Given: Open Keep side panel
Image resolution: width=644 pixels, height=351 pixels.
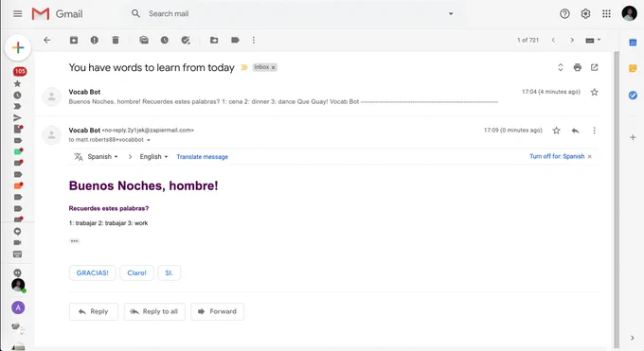Looking at the screenshot, I should point(633,68).
